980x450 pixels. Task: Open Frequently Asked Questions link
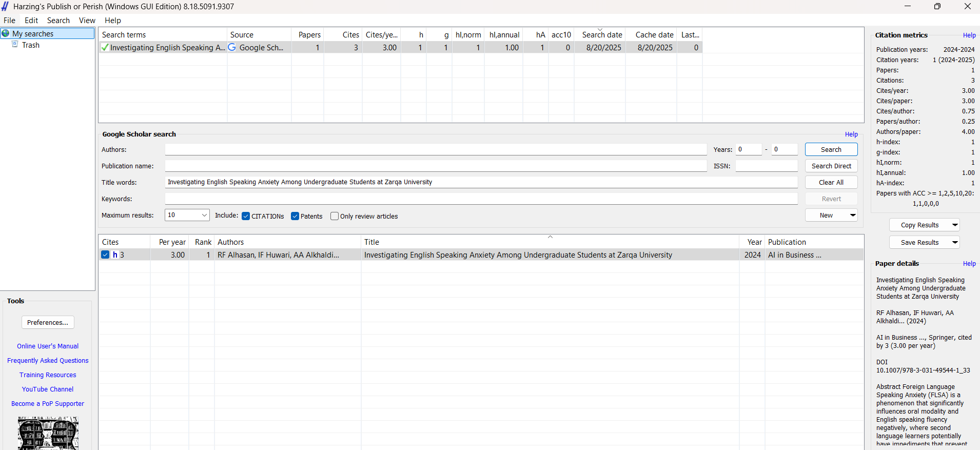pyautogui.click(x=48, y=361)
